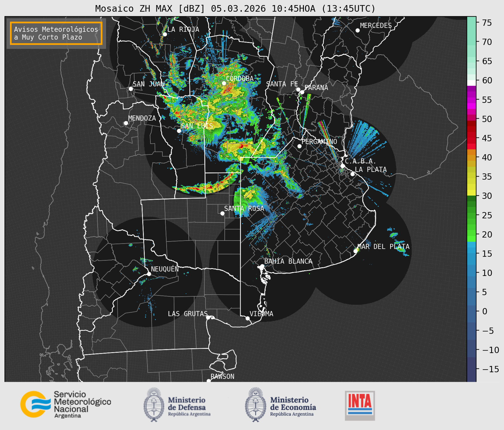Select the SANTA ROSA city marker
The height and width of the screenshot is (430, 504).
pyautogui.click(x=222, y=213)
